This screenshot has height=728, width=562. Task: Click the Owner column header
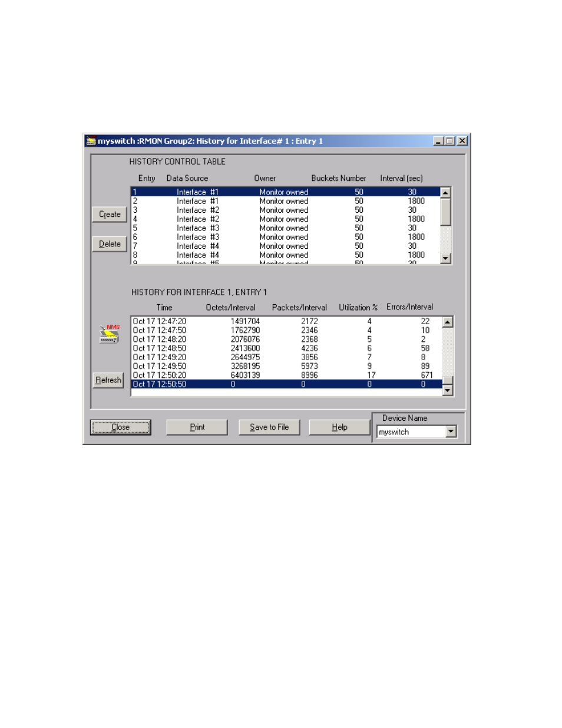click(265, 178)
